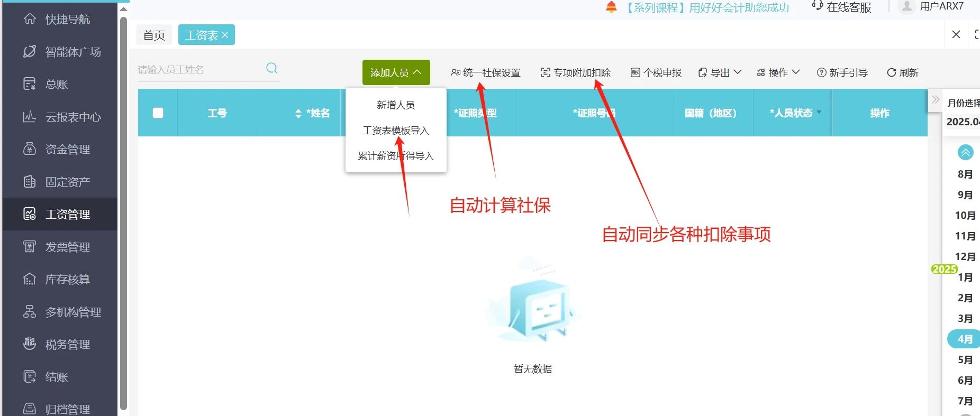This screenshot has width=980, height=416.
Task: Open 智能体广场 sidebar icon
Action: [x=30, y=52]
